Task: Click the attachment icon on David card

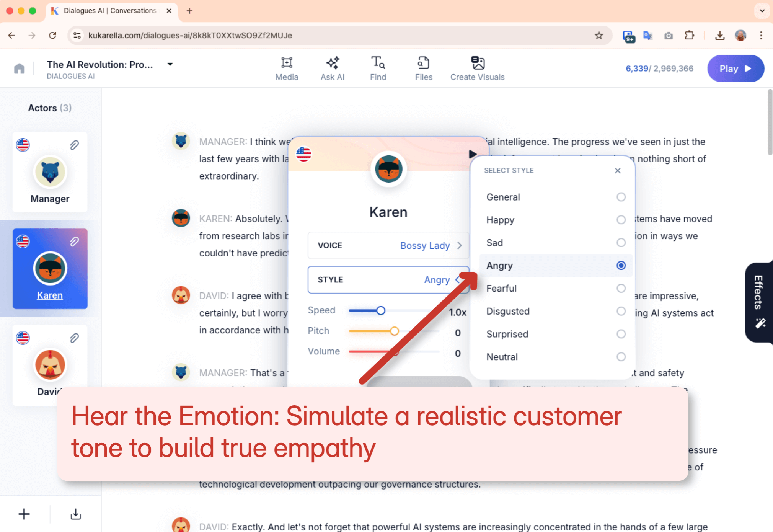Action: pos(74,338)
